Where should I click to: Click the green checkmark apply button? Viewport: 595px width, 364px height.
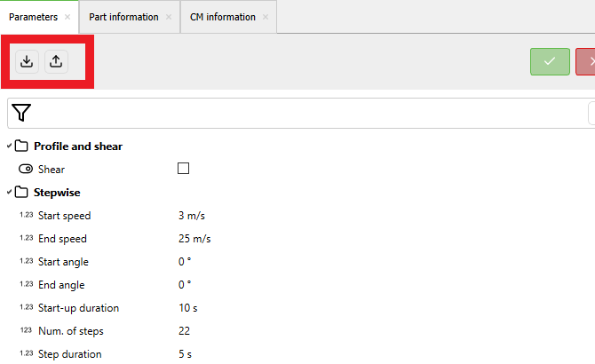coord(550,61)
